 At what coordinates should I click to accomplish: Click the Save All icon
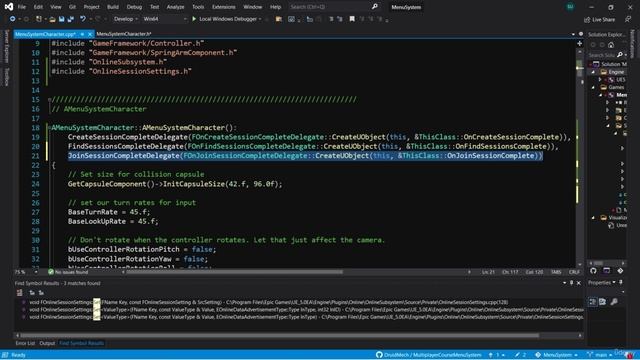[x=71, y=19]
